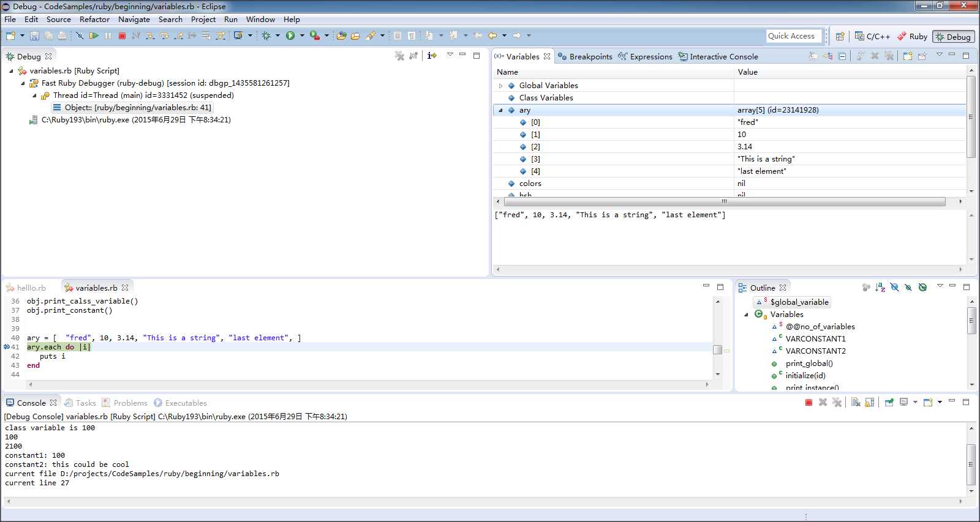Click the green Run launch button icon
The width and height of the screenshot is (980, 522).
[290, 35]
